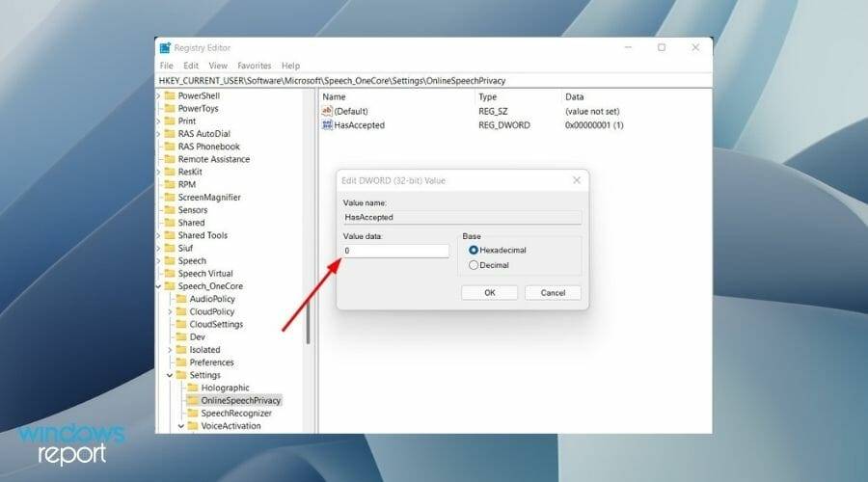Click the Speech Virtual folder icon
Screen dimensions: 868x482
[170, 274]
